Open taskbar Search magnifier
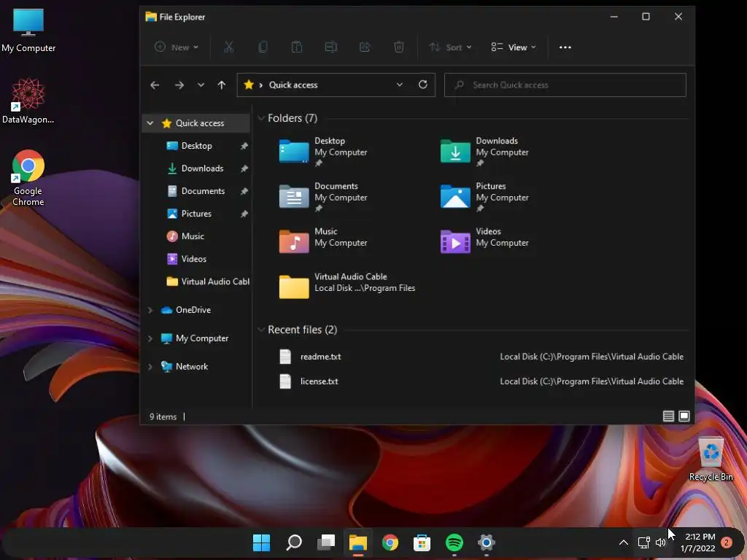Screen dimensions: 747x560 [293, 542]
